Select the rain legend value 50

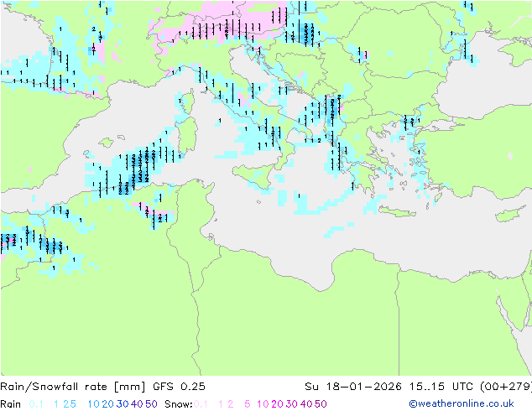click(151, 404)
